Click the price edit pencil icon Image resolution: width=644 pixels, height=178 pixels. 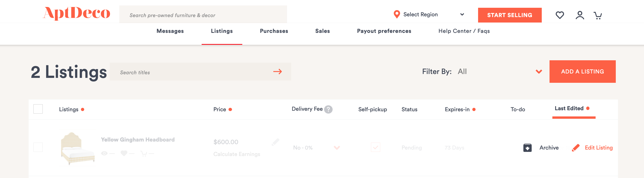click(275, 142)
